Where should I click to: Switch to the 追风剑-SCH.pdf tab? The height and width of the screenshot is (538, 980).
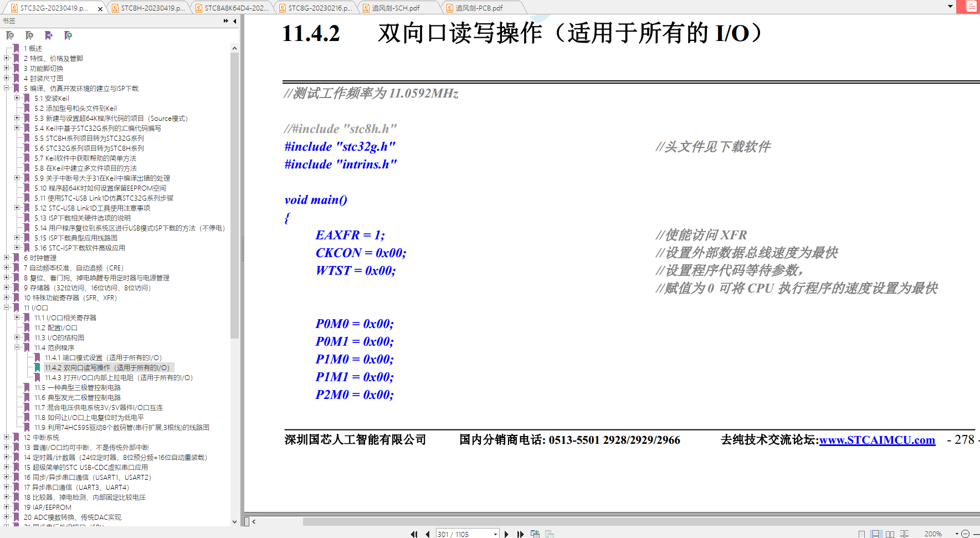point(399,8)
